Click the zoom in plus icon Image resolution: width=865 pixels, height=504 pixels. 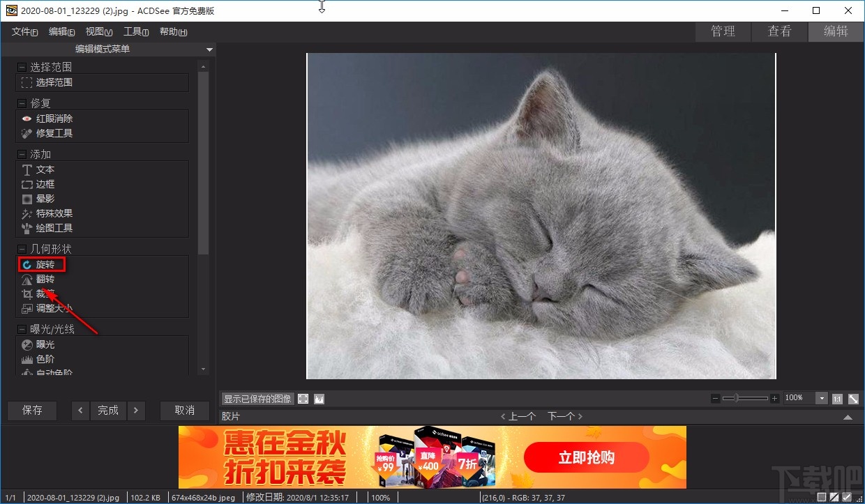tap(774, 398)
